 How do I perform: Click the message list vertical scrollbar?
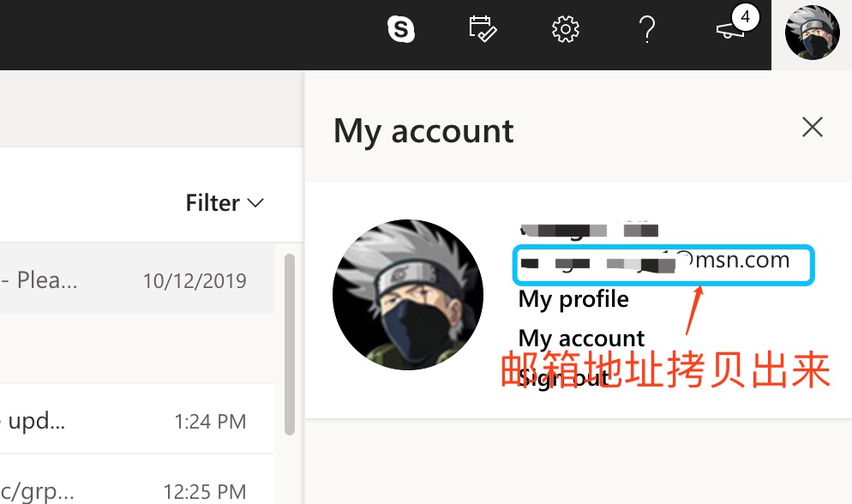pos(290,343)
